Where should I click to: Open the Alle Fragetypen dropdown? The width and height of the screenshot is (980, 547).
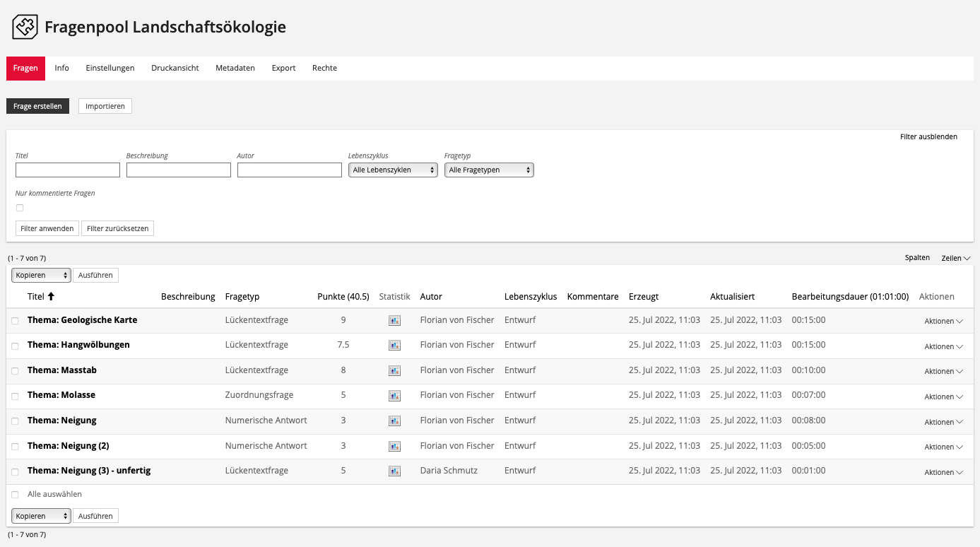click(x=489, y=170)
